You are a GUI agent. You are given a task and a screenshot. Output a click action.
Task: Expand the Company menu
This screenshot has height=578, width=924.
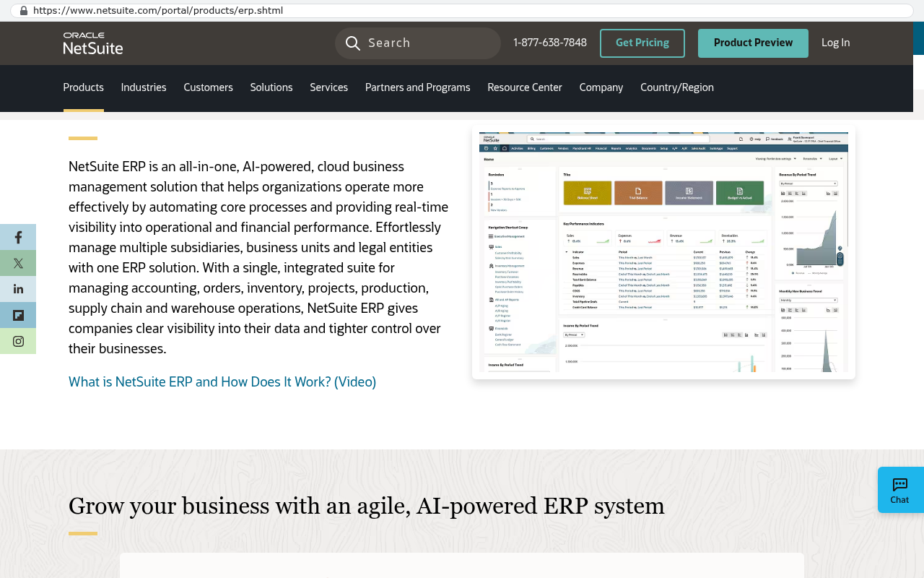point(601,87)
